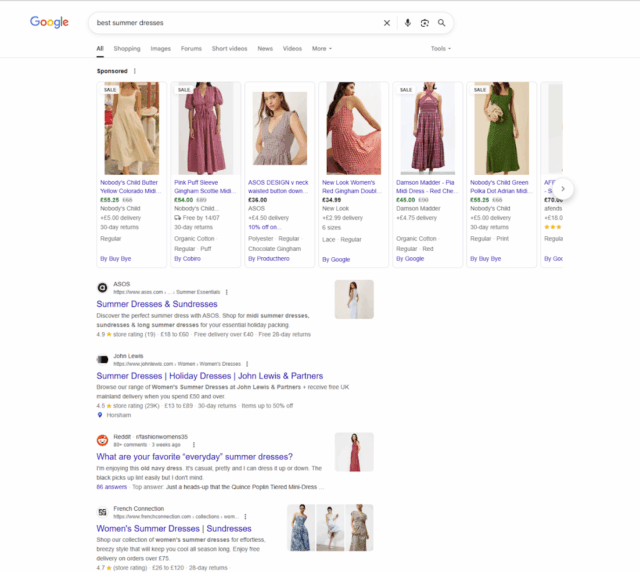Click the Google logo
The width and height of the screenshot is (640, 573).
[x=49, y=22]
